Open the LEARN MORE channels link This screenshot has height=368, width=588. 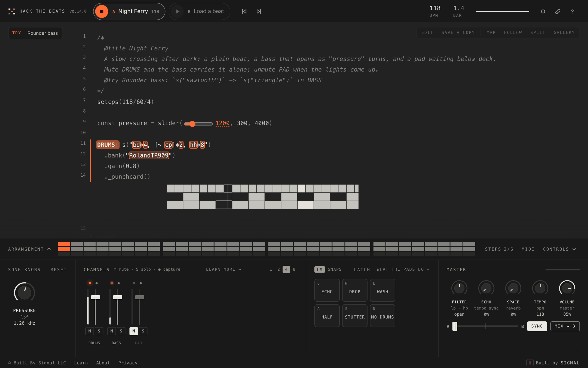tap(223, 269)
